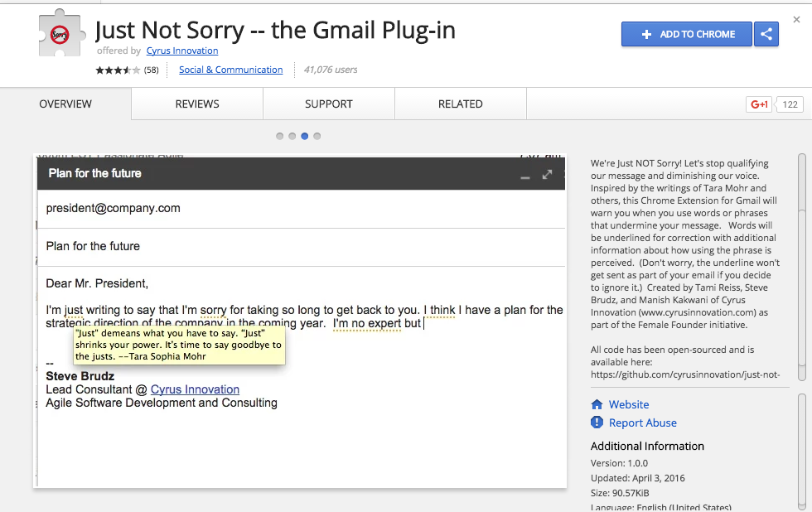Click the underlined word 'just' in email
Viewport: 812px width, 512px height.
pos(74,311)
